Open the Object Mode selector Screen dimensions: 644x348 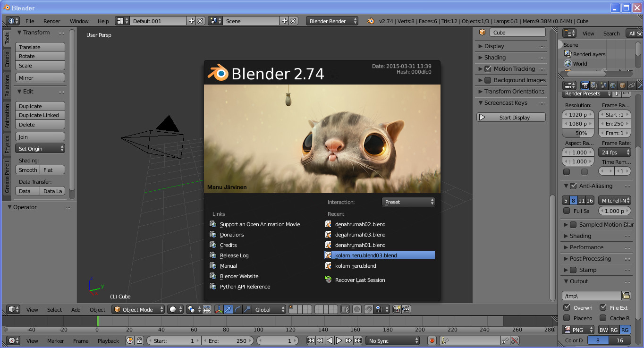(138, 310)
